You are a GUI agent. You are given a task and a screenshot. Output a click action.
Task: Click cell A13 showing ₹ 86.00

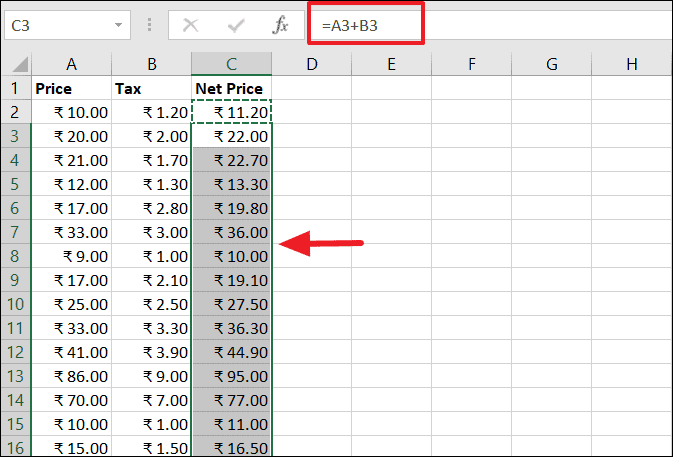71,376
